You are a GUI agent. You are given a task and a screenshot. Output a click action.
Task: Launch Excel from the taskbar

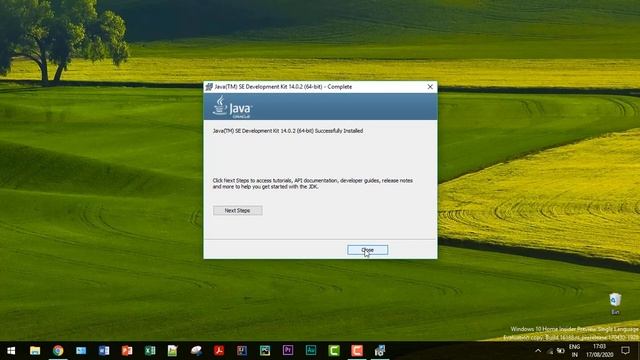150,351
